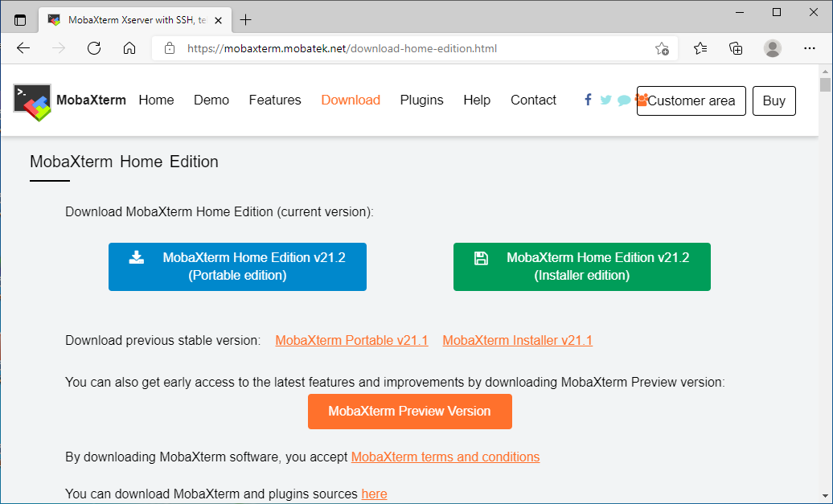Add this page to favorites star
Image resolution: width=833 pixels, height=504 pixels.
pos(662,48)
